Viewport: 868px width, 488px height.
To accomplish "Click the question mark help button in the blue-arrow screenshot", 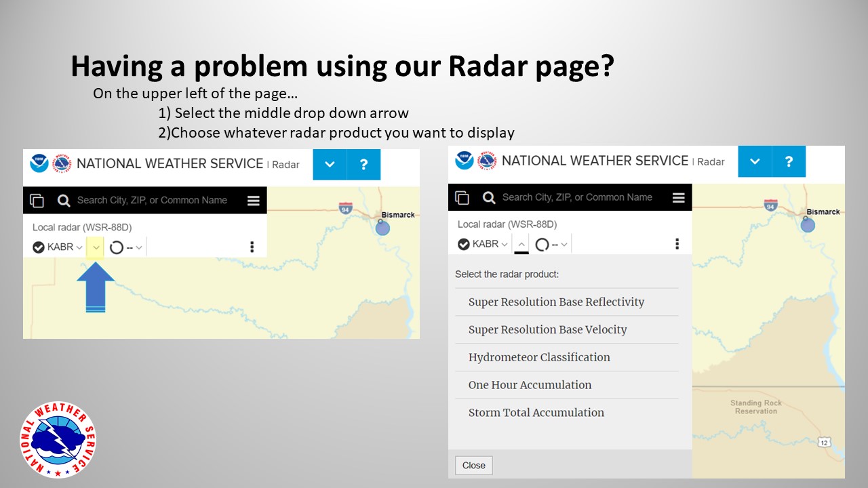I will point(363,165).
